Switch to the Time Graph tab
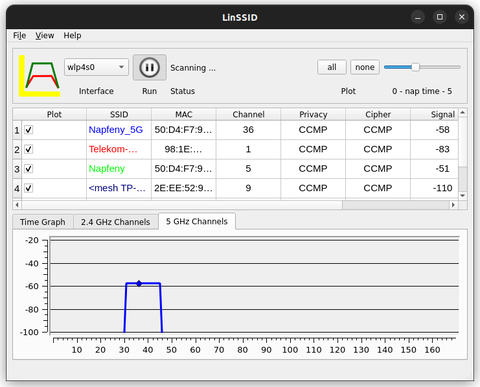Screen dimensions: 480x387 point(43,222)
